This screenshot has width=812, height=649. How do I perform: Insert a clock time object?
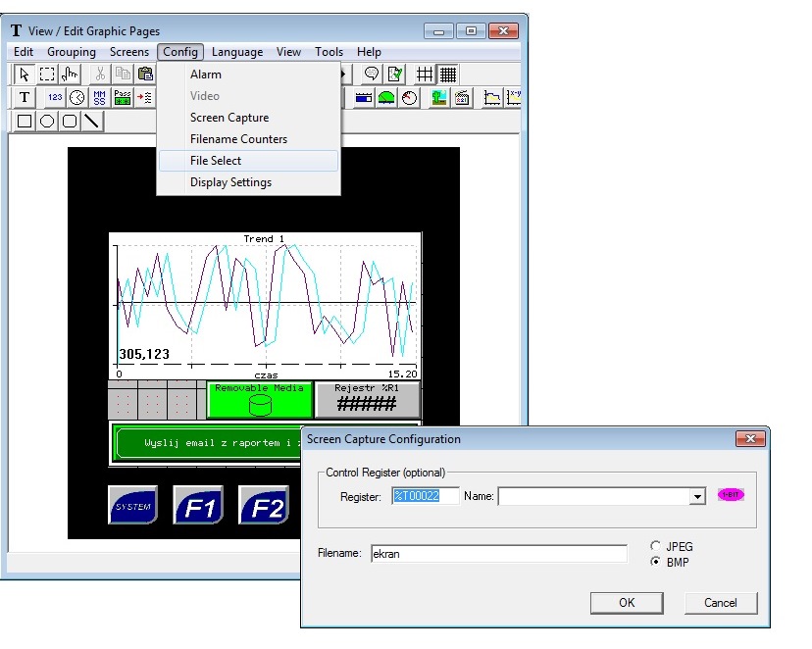pyautogui.click(x=77, y=98)
